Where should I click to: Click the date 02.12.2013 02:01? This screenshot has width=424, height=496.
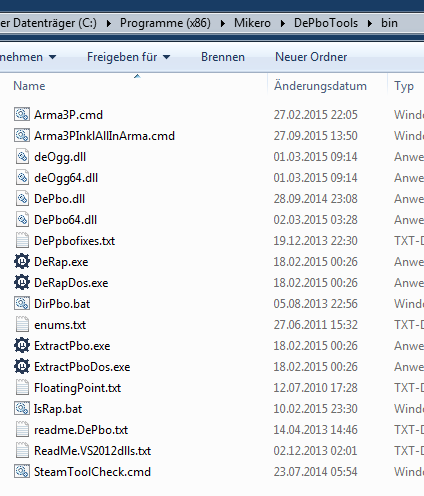pyautogui.click(x=315, y=451)
